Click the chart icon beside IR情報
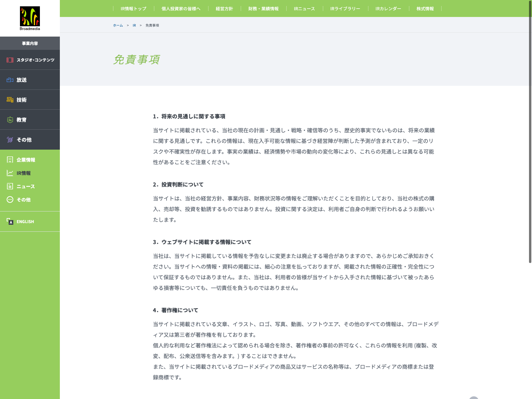 pos(10,173)
